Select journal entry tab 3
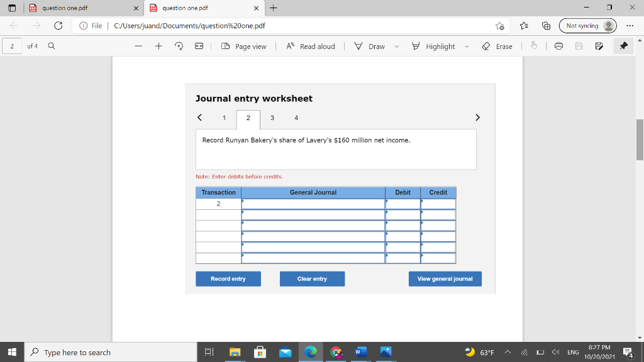This screenshot has width=644, height=362. click(x=272, y=118)
